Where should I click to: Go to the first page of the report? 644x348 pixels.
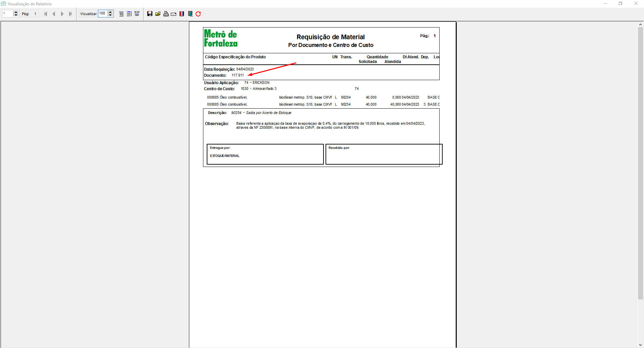coord(46,14)
